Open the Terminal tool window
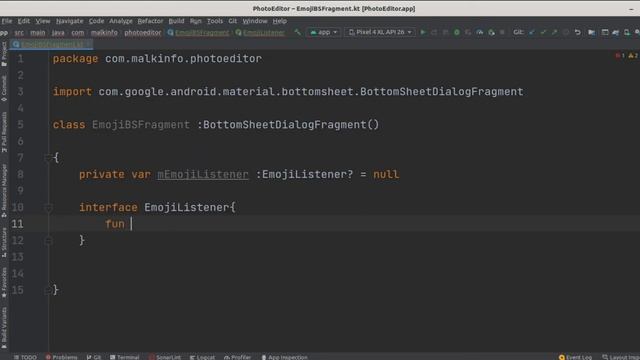This screenshot has height=360, width=640. 124,357
